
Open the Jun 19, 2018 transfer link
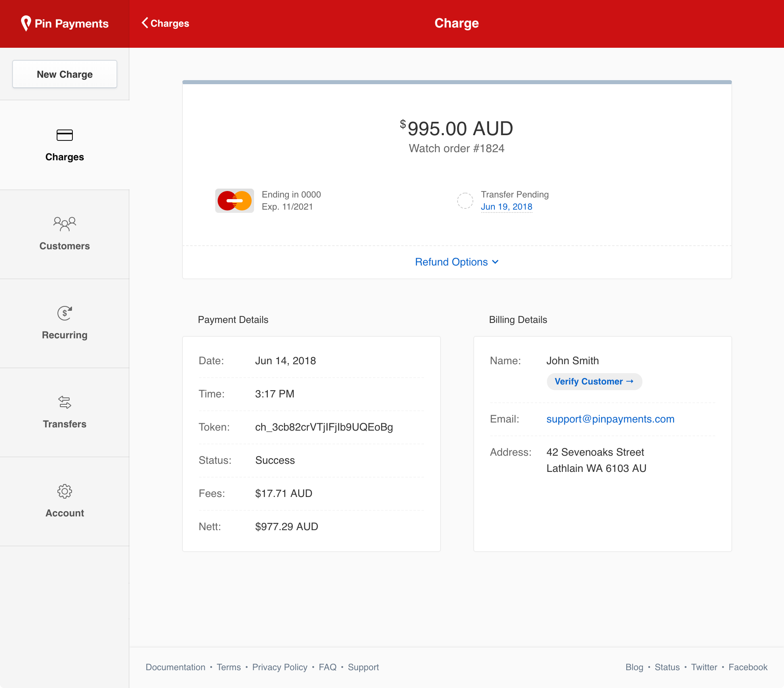(506, 207)
